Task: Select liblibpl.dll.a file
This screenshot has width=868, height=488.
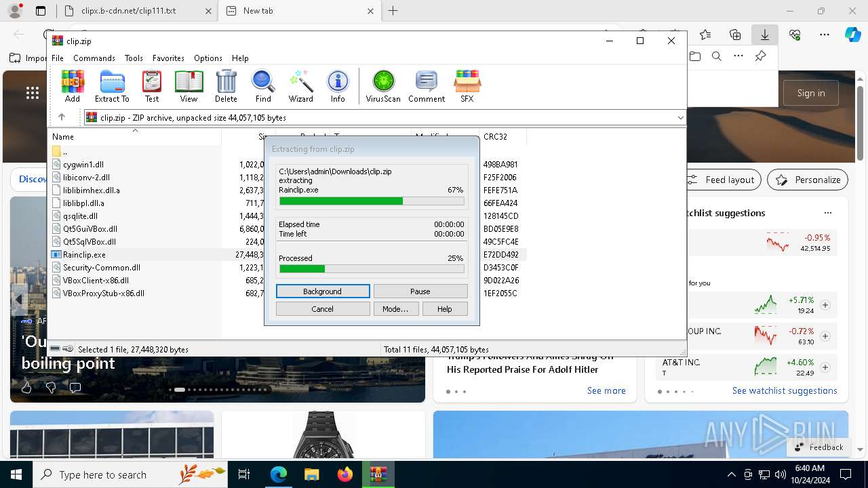Action: (83, 203)
